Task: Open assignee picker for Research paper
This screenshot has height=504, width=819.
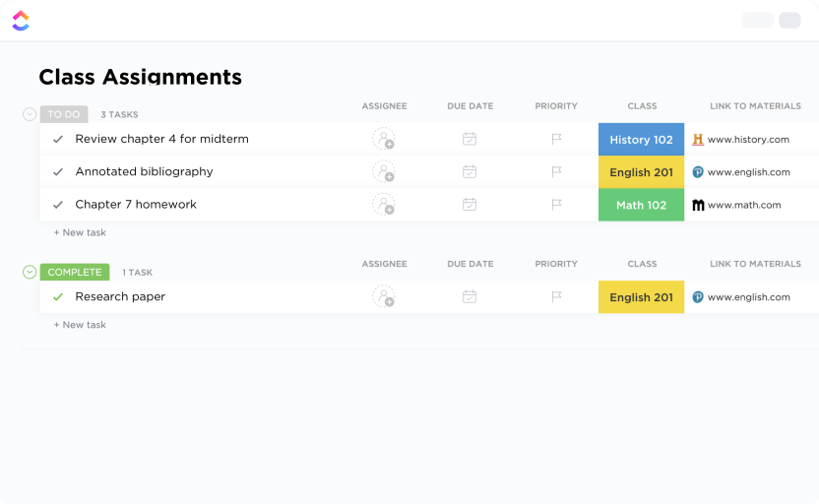Action: point(383,297)
